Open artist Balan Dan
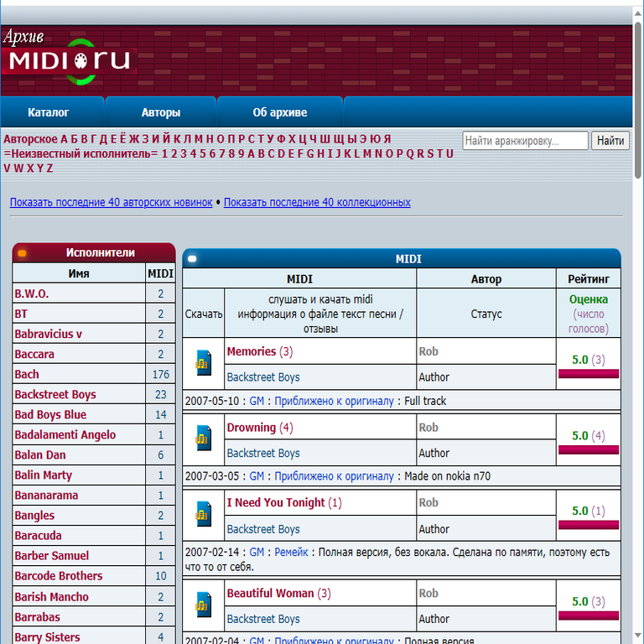This screenshot has width=644, height=644. click(40, 454)
